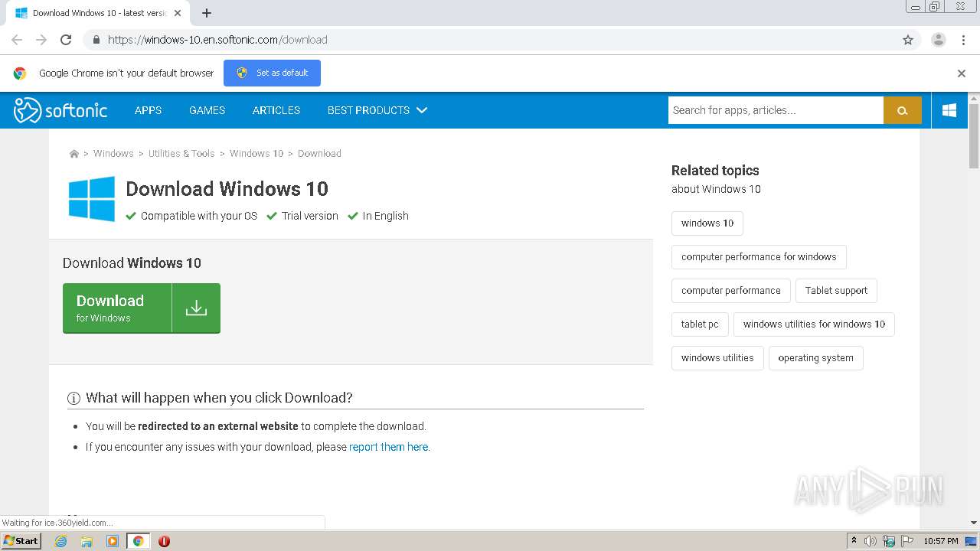This screenshot has width=980, height=551.
Task: Click the network tray icon
Action: pyautogui.click(x=889, y=541)
